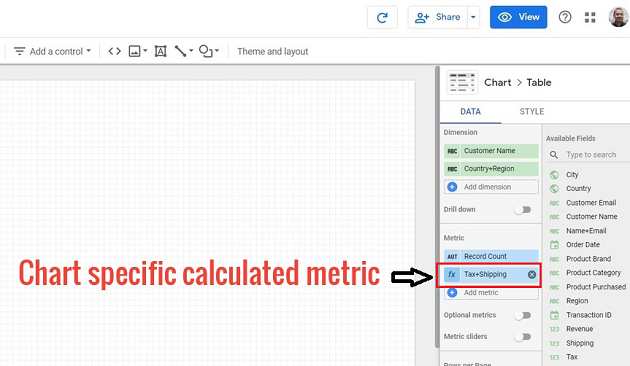Screen dimensions: 630x366
Task: Open the image insert dropdown
Action: (138, 51)
